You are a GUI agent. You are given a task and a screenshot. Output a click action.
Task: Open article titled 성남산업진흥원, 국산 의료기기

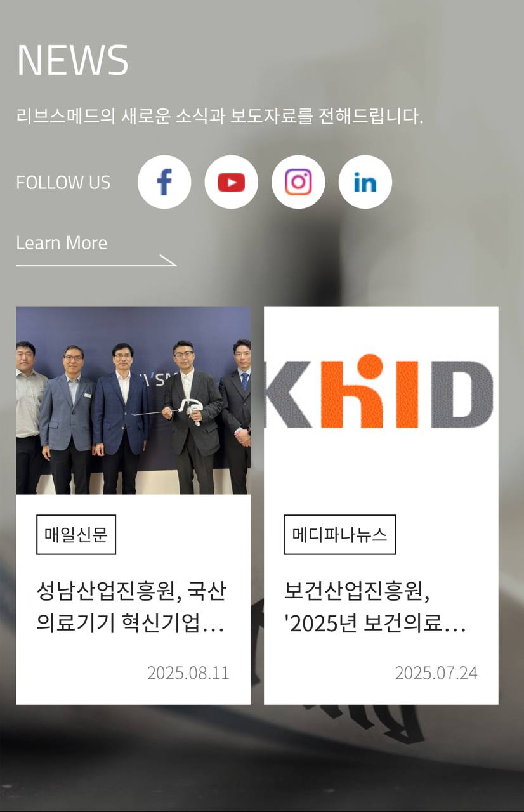[131, 608]
